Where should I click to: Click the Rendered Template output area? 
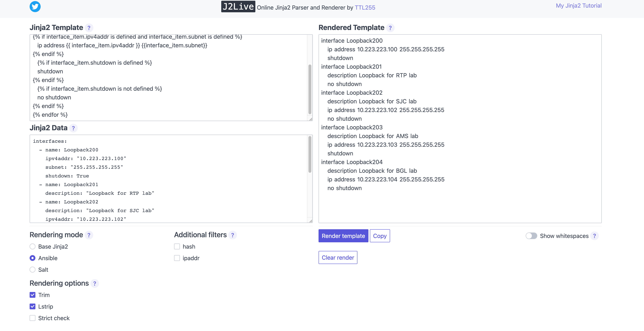[460, 129]
